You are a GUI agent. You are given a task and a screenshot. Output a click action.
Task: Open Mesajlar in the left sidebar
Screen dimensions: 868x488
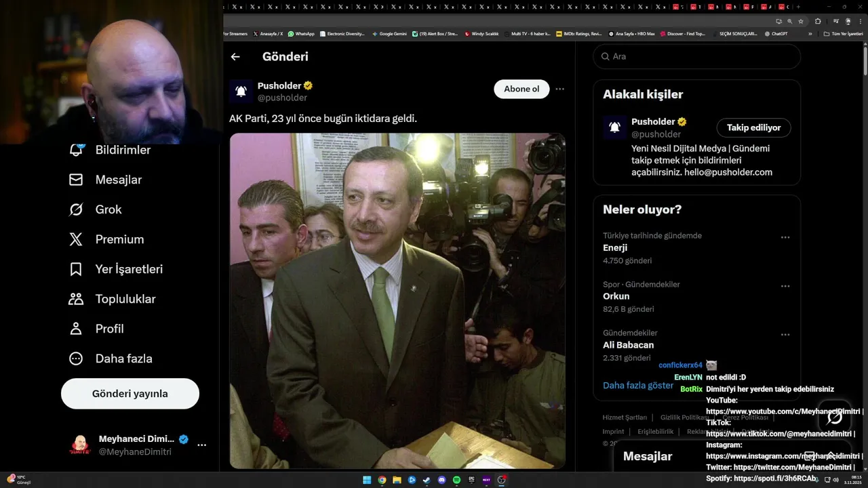click(105, 180)
